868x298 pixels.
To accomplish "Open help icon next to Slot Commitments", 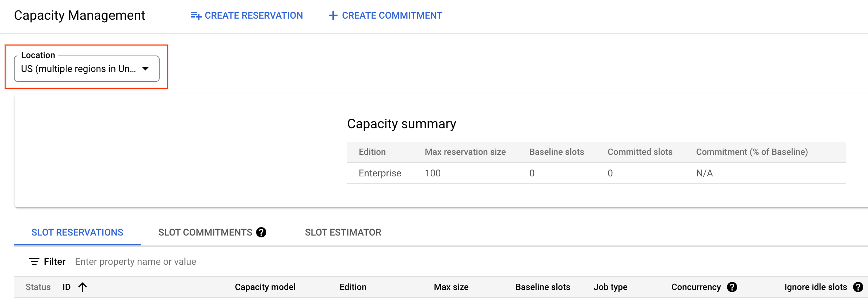I will pyautogui.click(x=261, y=232).
